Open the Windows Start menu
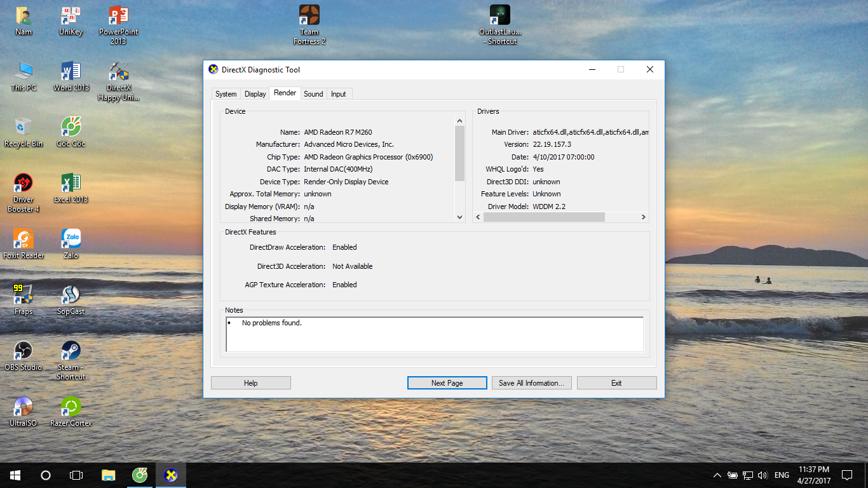Viewport: 868px width, 488px height. pos(15,475)
